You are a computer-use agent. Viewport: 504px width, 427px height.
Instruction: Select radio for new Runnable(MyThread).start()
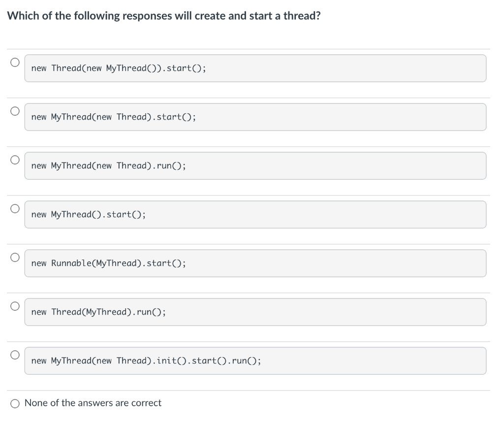(x=15, y=257)
